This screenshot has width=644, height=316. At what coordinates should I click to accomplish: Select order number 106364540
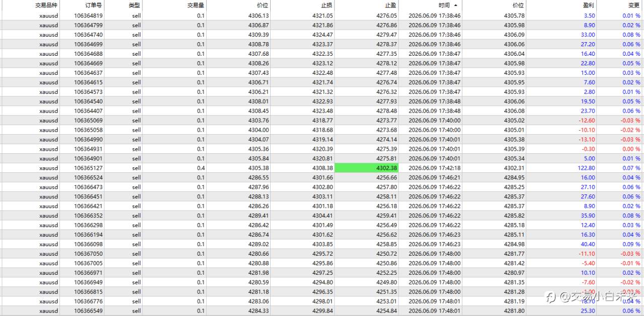click(x=88, y=101)
